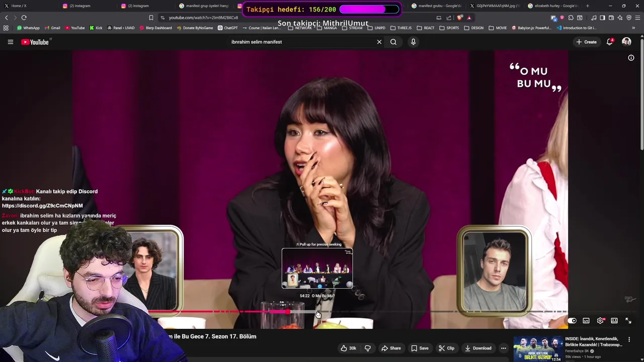Switch to G0jiPeYWMAAFqNM.jpg tab

click(494, 6)
